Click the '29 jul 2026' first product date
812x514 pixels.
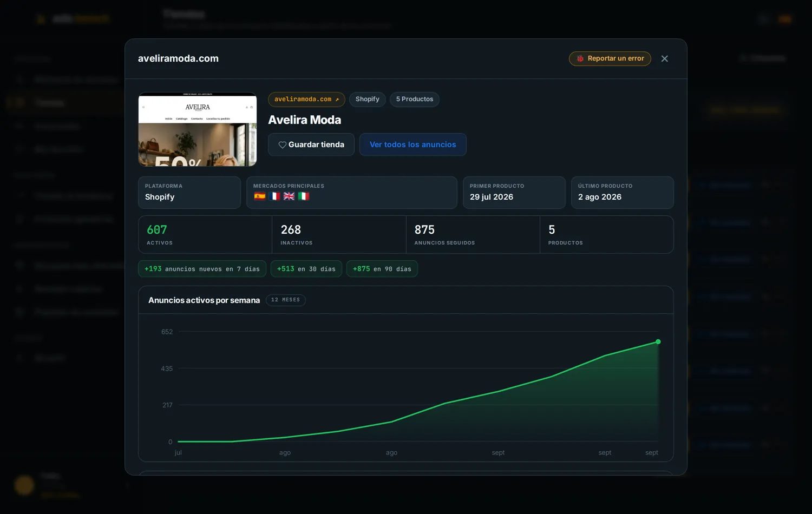click(492, 197)
